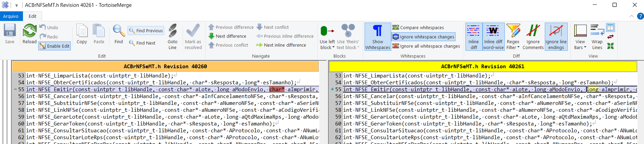This screenshot has width=644, height=144.
Task: Toggle Ignore line endings
Action: [556, 37]
